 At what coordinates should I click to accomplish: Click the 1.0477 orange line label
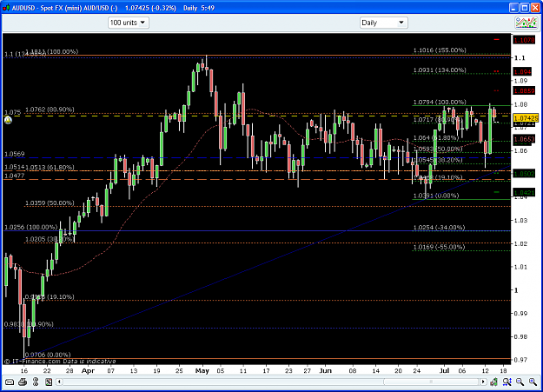[x=14, y=176]
